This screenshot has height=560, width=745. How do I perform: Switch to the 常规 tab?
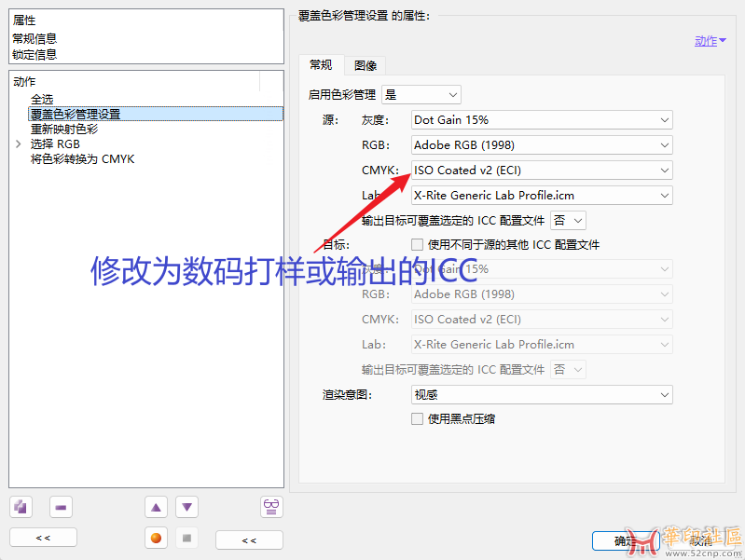pyautogui.click(x=321, y=65)
